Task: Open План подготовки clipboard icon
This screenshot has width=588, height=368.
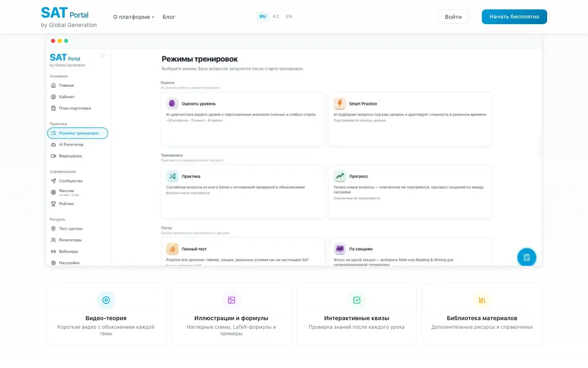Action: point(53,108)
